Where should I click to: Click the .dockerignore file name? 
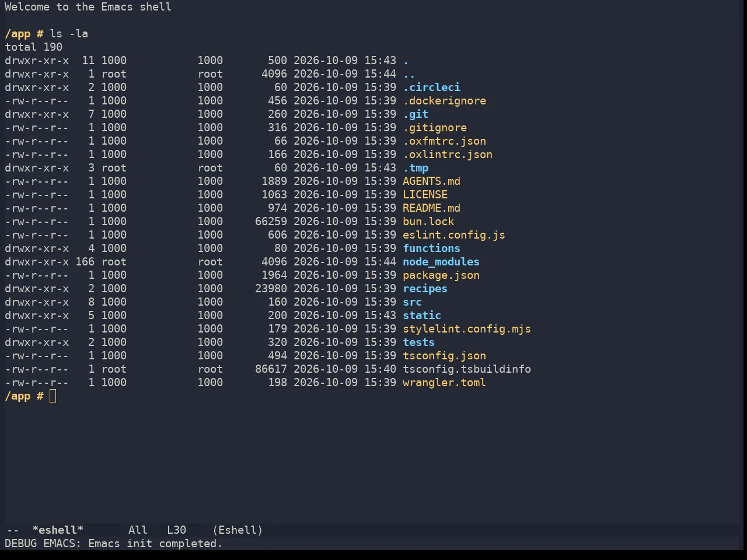click(x=444, y=101)
